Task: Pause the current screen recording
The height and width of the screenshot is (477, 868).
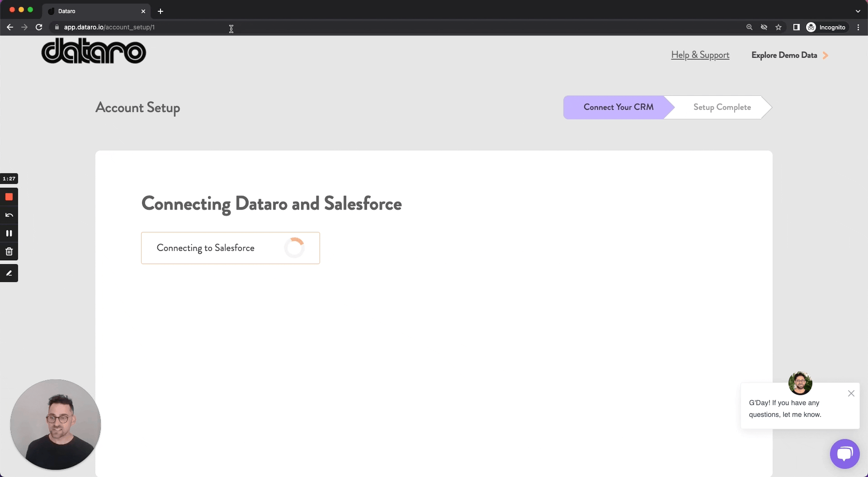Action: [x=9, y=233]
